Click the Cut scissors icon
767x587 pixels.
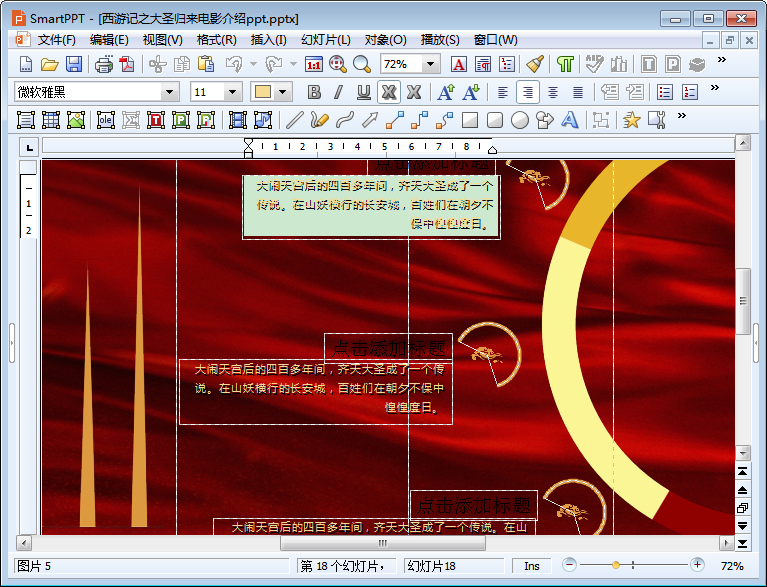pyautogui.click(x=157, y=64)
